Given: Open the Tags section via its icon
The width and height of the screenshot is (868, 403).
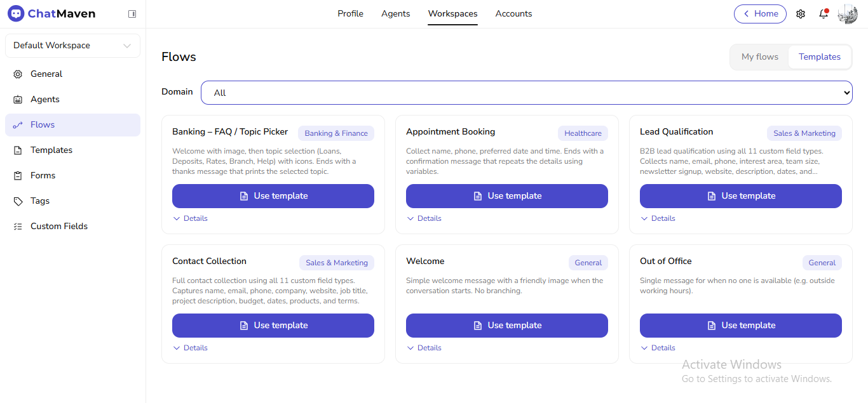Looking at the screenshot, I should (18, 201).
